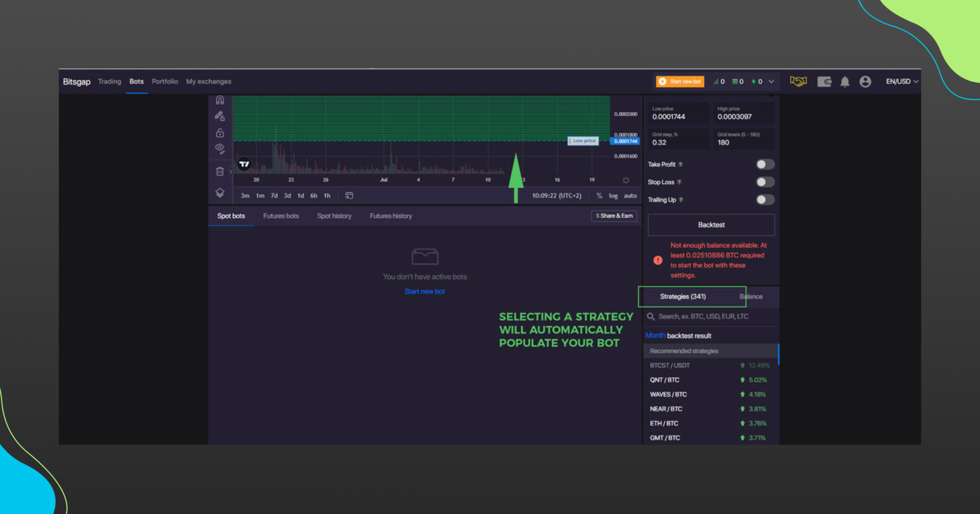Click the yellow handshake referral icon
Image resolution: width=980 pixels, height=514 pixels.
[x=798, y=82]
